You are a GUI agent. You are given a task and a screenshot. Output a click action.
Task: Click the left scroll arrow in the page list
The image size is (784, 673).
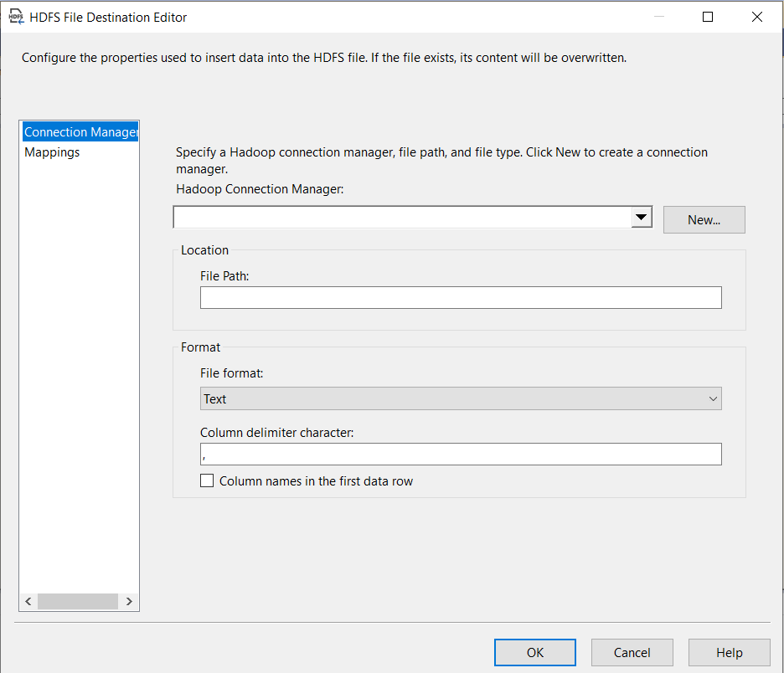(28, 601)
